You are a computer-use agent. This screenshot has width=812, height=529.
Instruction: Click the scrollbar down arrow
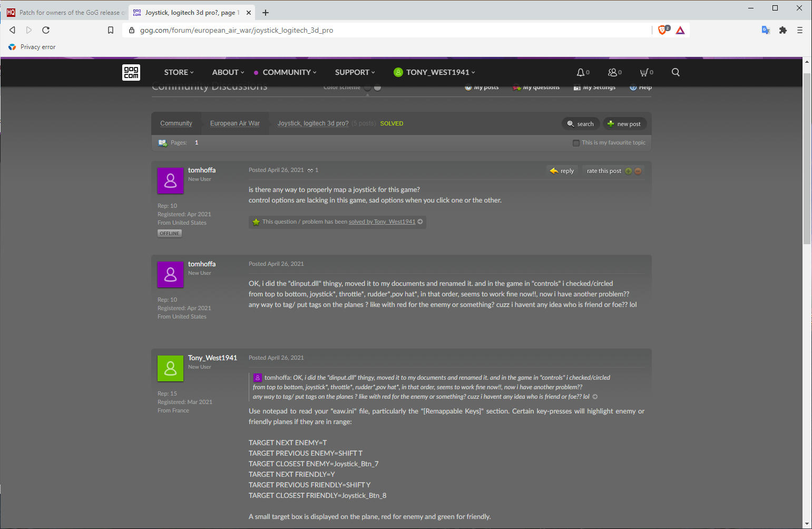point(807,524)
